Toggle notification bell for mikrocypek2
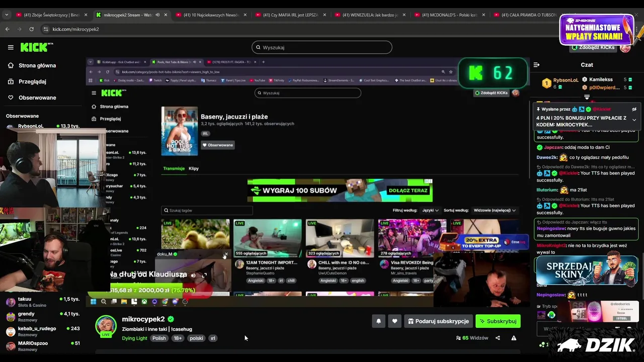 (x=379, y=321)
